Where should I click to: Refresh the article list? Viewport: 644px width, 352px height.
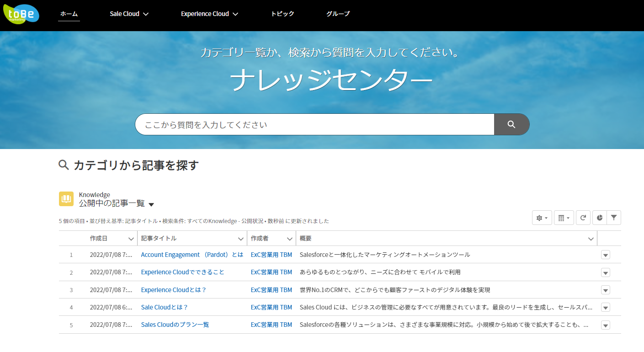(x=583, y=218)
